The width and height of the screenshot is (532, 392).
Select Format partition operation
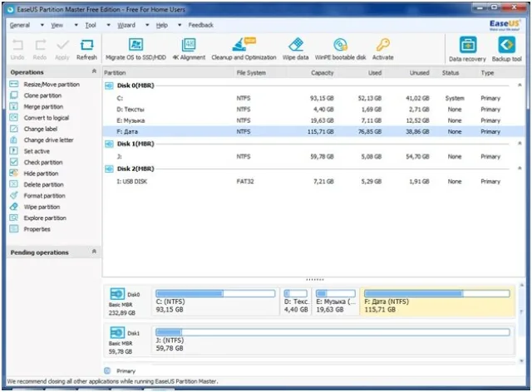click(x=44, y=196)
